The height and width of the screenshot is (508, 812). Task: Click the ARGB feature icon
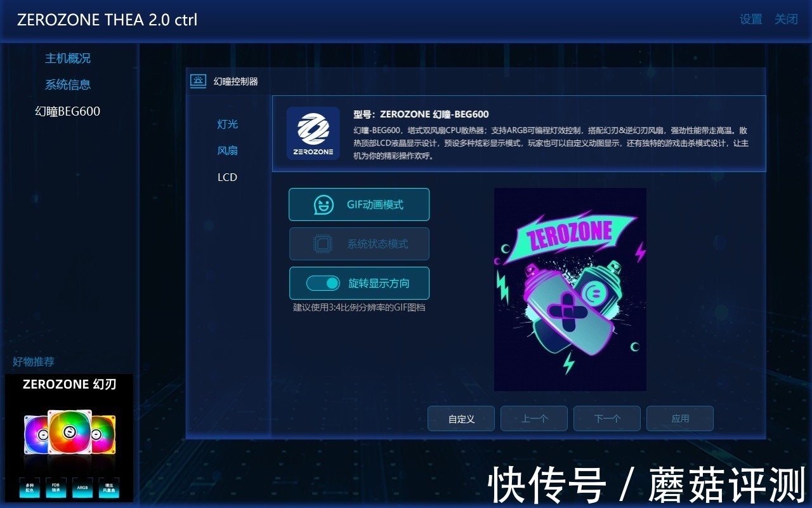pyautogui.click(x=82, y=488)
